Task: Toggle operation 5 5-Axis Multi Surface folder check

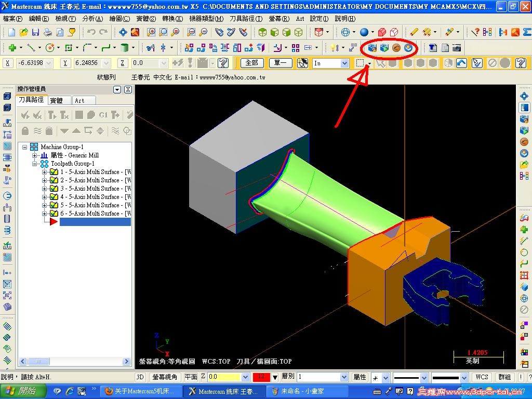Action: (x=54, y=205)
